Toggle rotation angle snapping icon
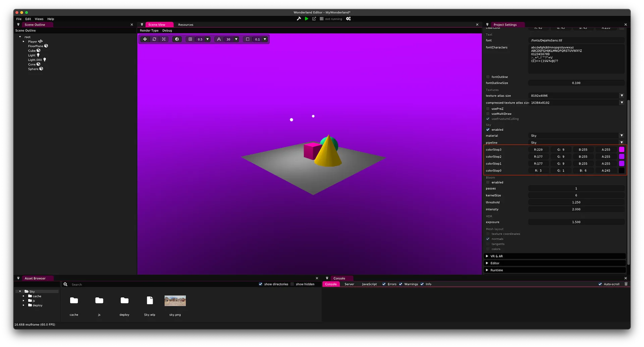644x347 pixels. pyautogui.click(x=219, y=39)
